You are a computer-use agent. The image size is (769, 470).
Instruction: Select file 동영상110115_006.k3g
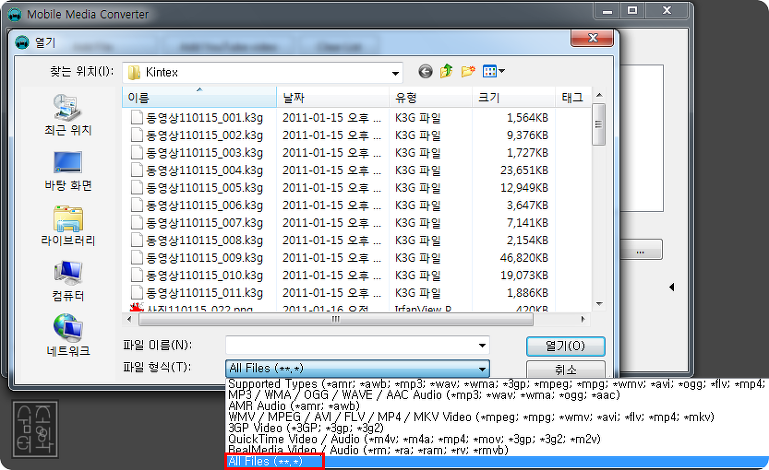(x=205, y=205)
